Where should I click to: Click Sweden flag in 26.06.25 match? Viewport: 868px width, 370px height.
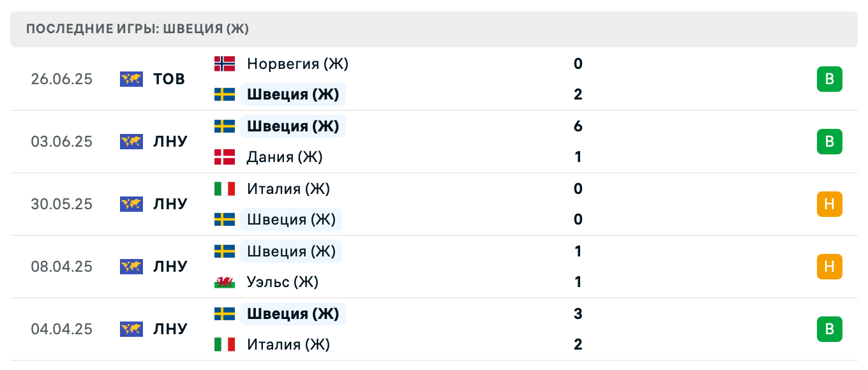click(x=224, y=94)
